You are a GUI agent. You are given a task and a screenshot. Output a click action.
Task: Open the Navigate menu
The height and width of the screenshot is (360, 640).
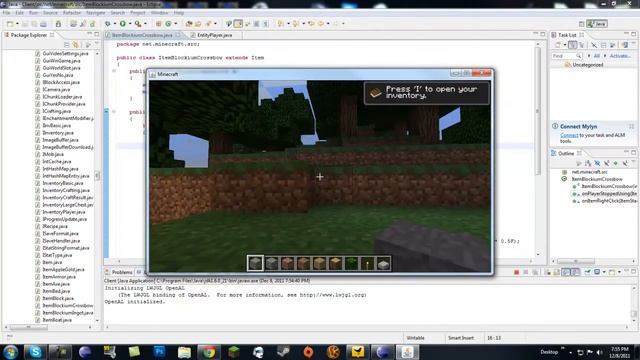(x=96, y=13)
